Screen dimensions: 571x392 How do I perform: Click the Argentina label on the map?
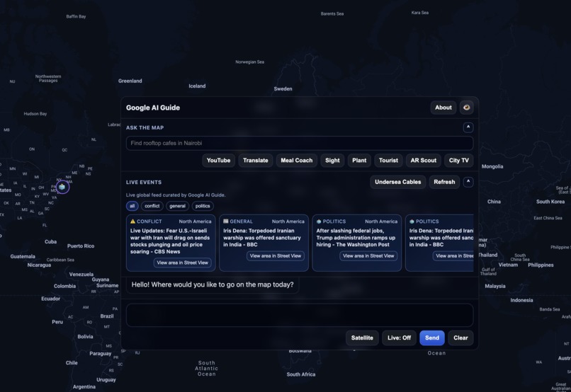84,387
